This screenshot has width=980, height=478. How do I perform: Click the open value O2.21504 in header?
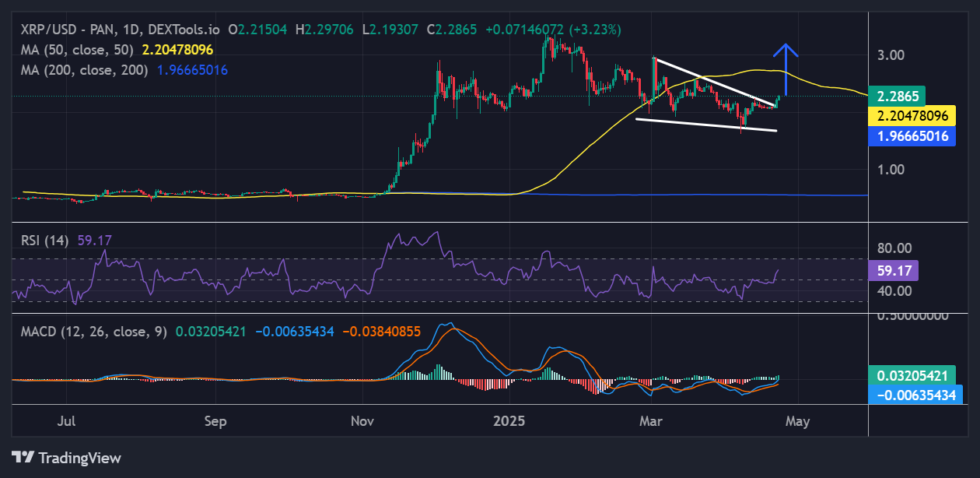coord(257,30)
